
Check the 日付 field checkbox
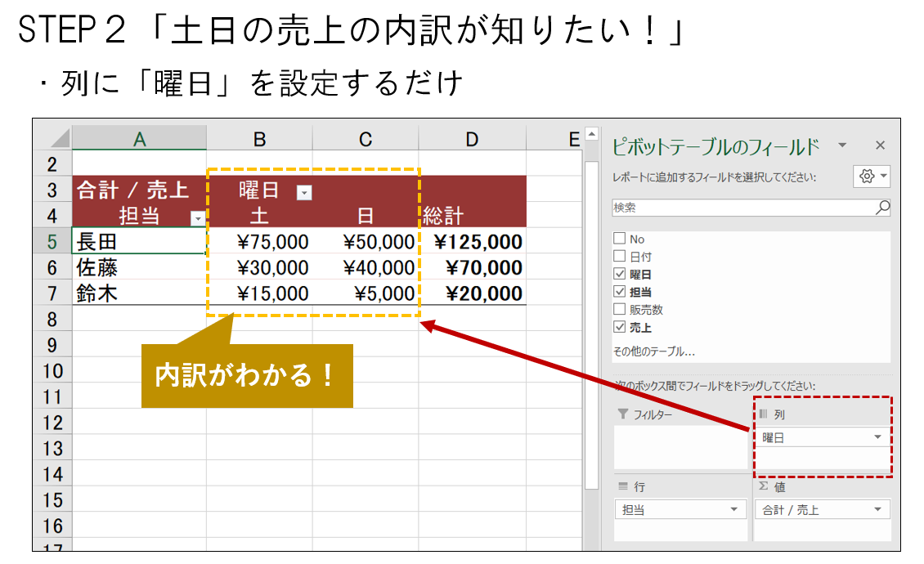pos(619,257)
